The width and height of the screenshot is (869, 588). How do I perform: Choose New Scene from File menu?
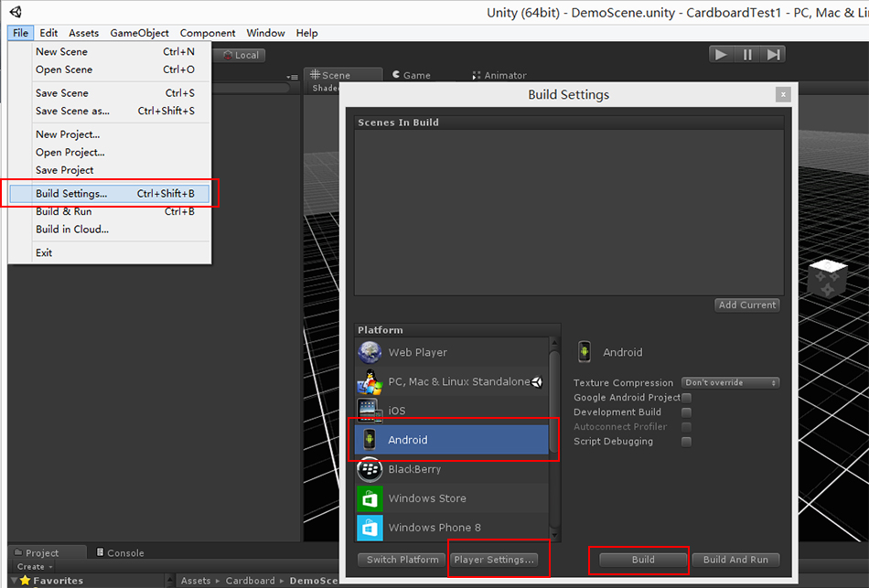110,51
